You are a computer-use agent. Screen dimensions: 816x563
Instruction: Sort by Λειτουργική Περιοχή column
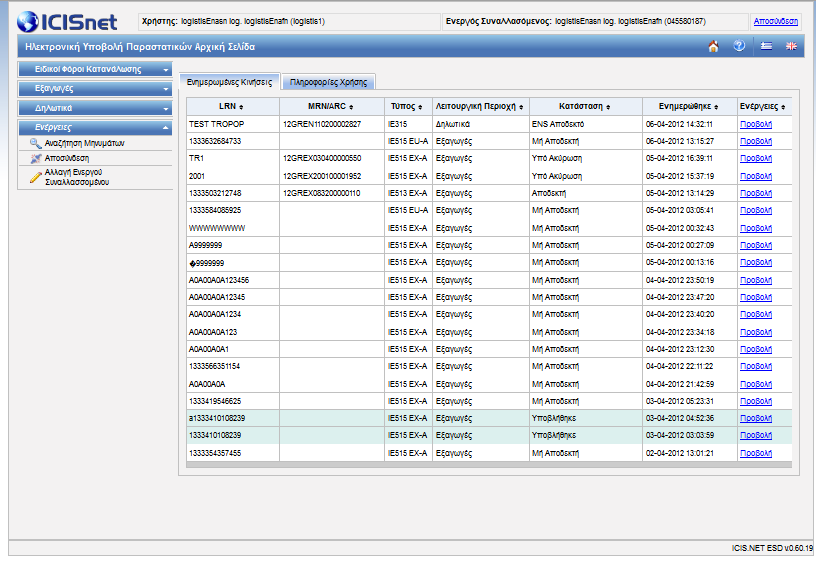pyautogui.click(x=521, y=107)
